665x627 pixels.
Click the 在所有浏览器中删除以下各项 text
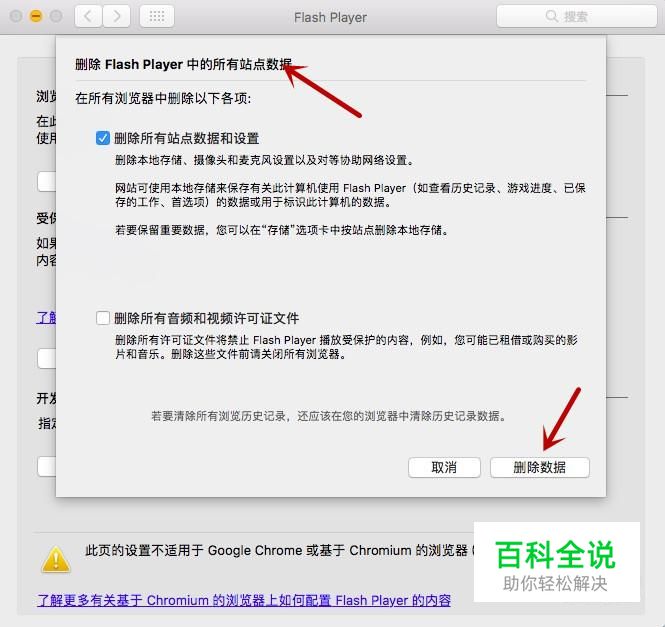163,98
